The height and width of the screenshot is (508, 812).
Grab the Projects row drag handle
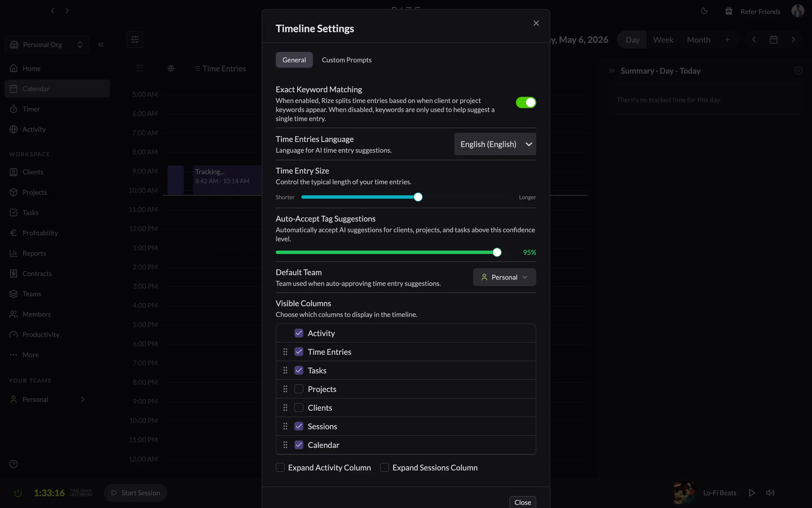285,389
